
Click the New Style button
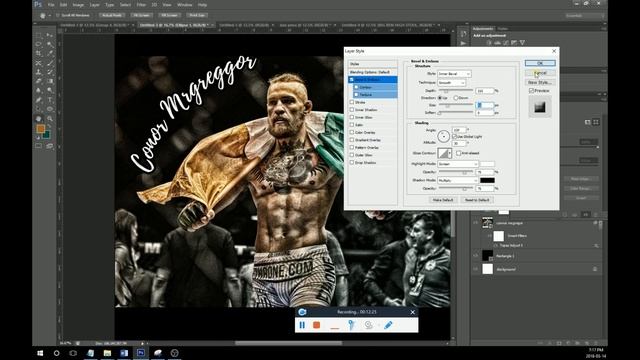(540, 82)
